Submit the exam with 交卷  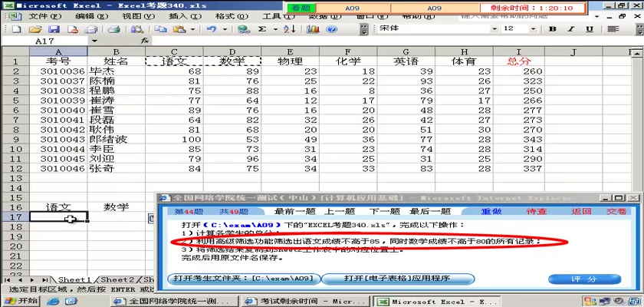pyautogui.click(x=617, y=212)
